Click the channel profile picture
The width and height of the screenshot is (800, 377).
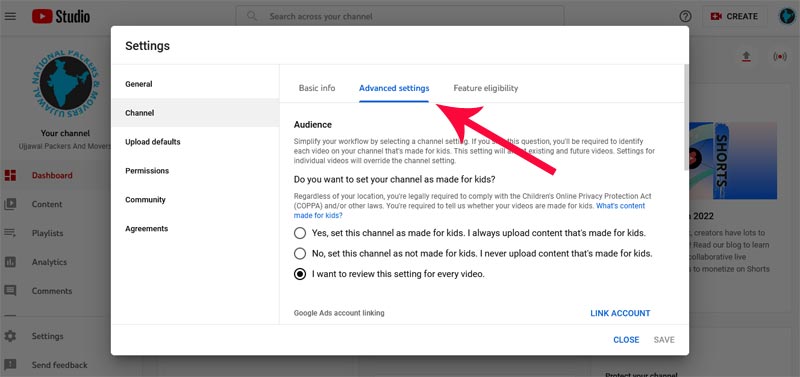66,84
